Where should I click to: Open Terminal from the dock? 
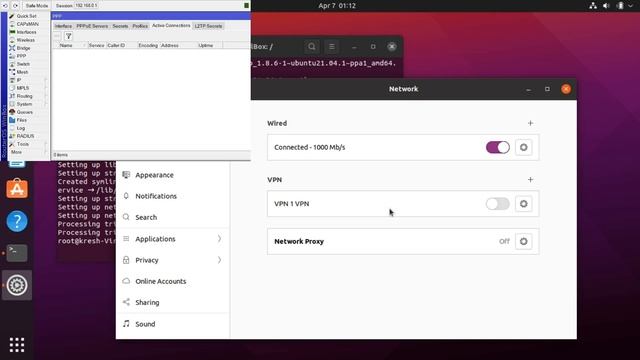tap(17, 253)
